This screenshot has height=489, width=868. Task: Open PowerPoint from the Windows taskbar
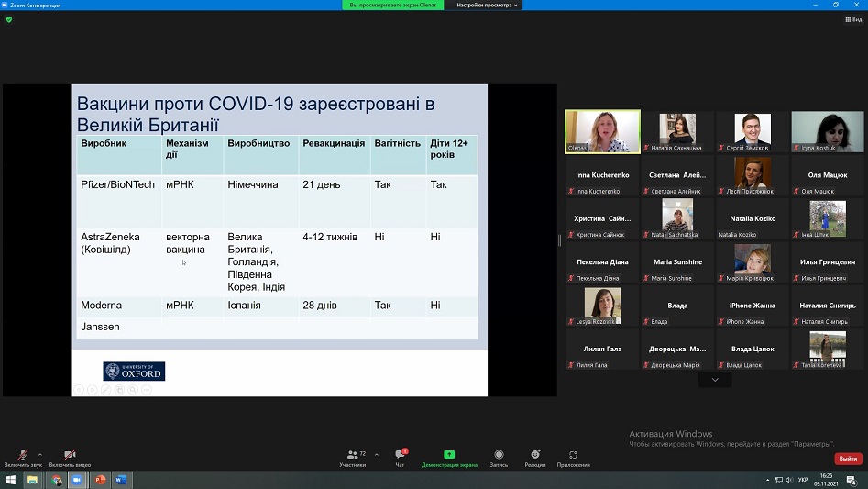[x=100, y=480]
